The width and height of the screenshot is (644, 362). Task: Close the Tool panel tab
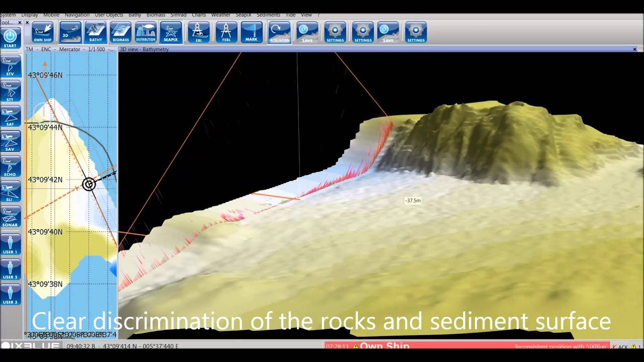click(x=20, y=23)
